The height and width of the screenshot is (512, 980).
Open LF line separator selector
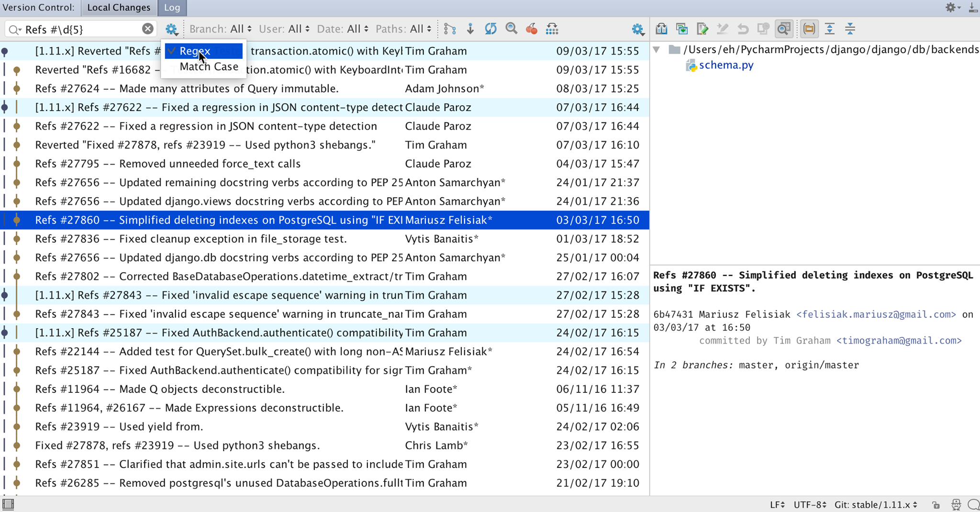click(x=777, y=505)
